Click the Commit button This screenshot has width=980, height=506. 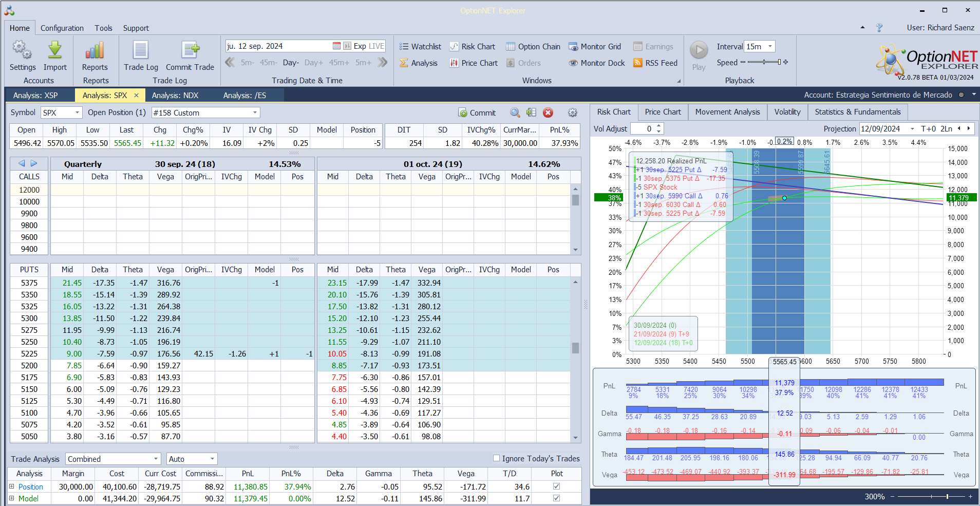pyautogui.click(x=477, y=113)
